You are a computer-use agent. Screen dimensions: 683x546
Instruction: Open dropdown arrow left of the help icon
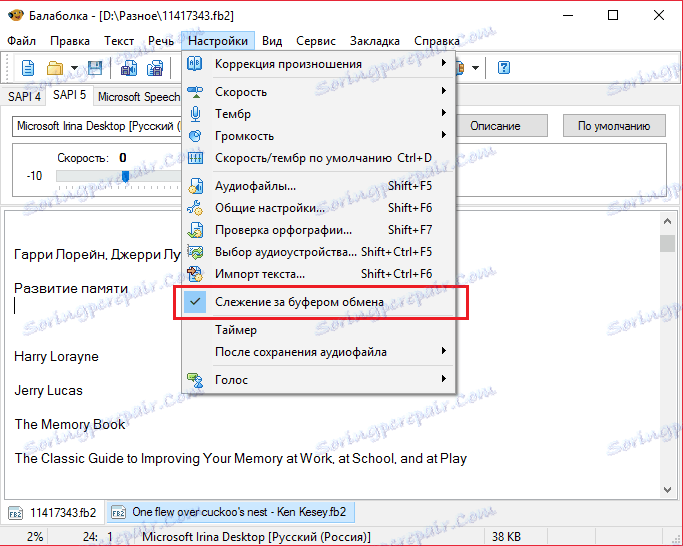475,68
